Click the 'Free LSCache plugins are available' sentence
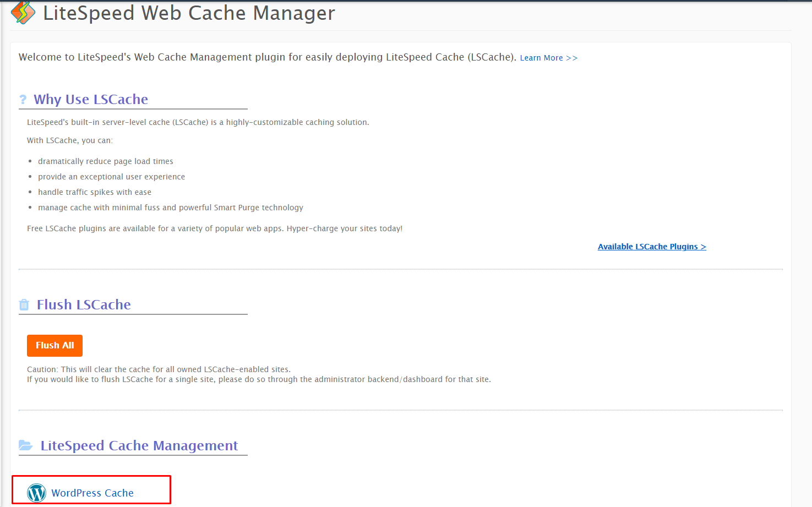 [215, 228]
